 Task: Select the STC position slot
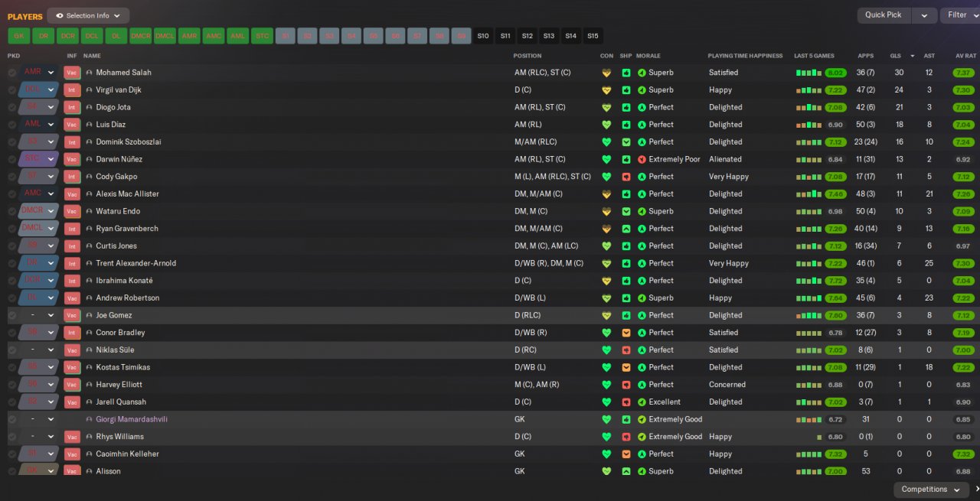coord(263,36)
